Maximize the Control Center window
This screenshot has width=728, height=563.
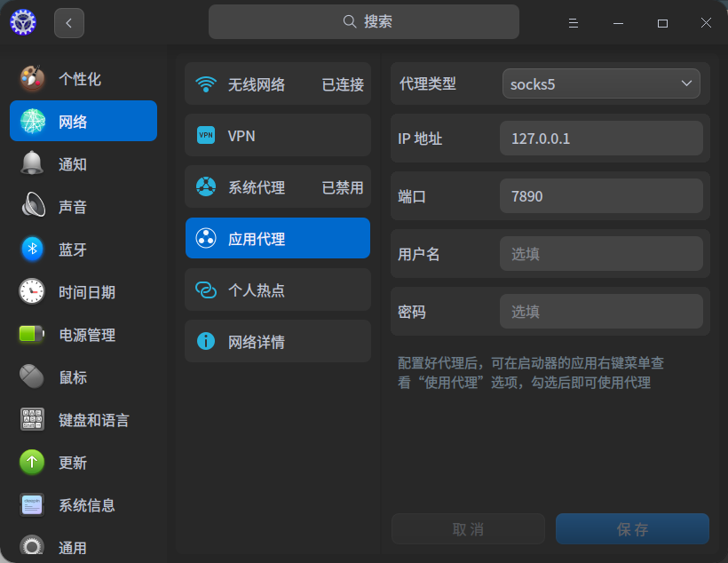point(662,23)
